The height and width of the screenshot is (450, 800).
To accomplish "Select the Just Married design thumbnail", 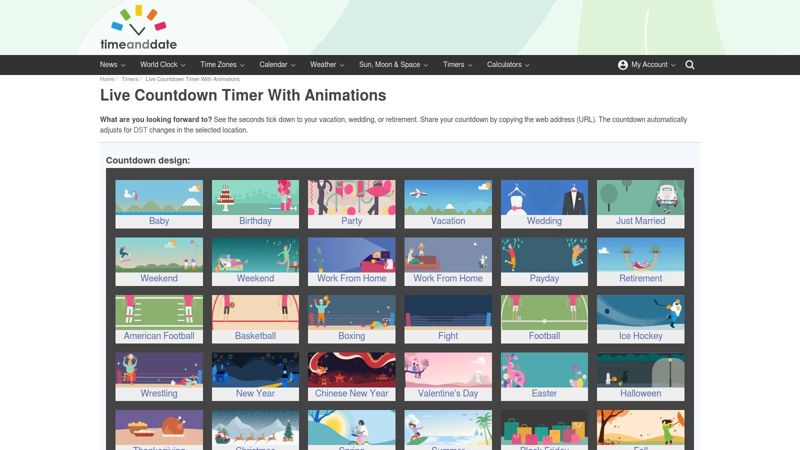I will (x=640, y=204).
